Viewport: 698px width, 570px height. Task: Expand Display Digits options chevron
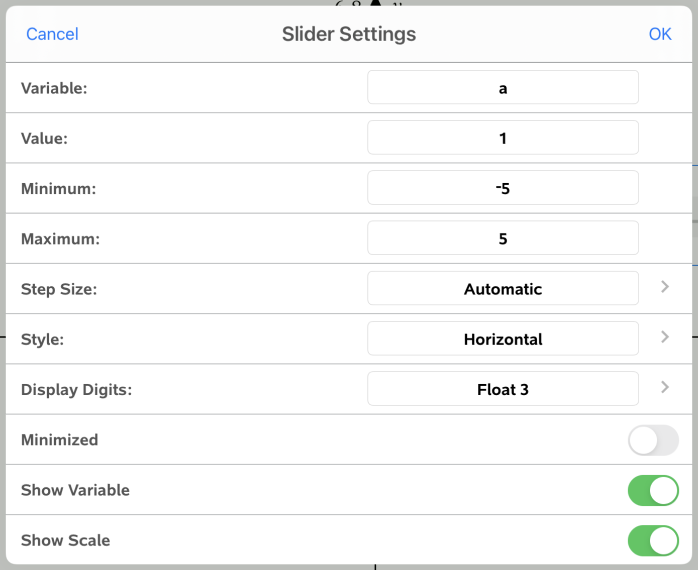[x=665, y=387]
